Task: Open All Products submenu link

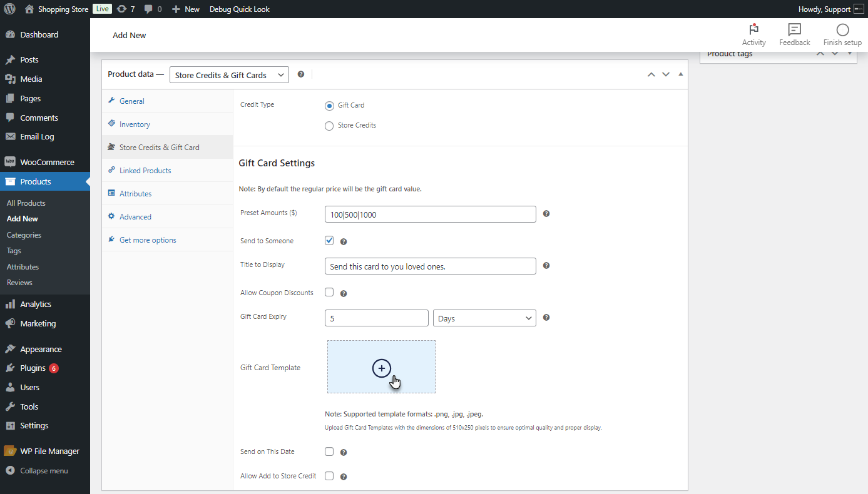Action: [26, 203]
